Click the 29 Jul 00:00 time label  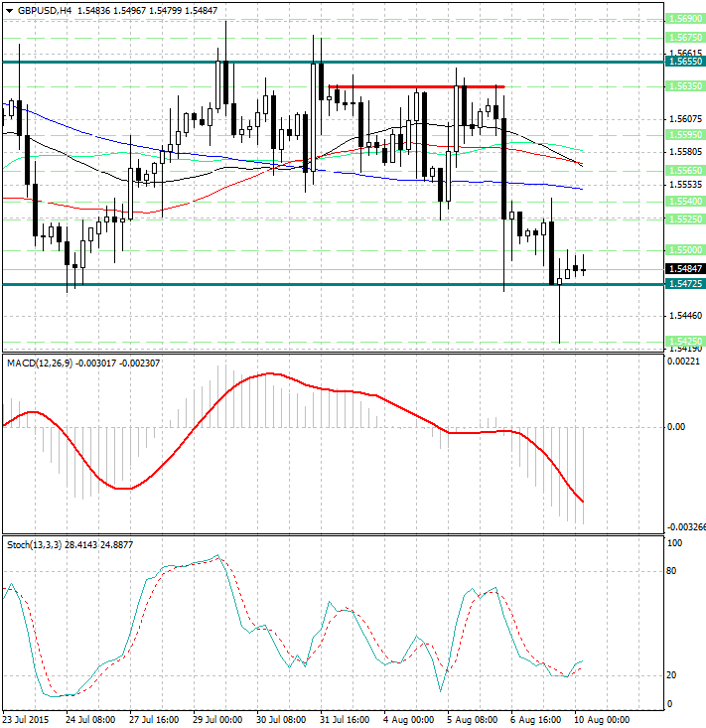(x=216, y=719)
